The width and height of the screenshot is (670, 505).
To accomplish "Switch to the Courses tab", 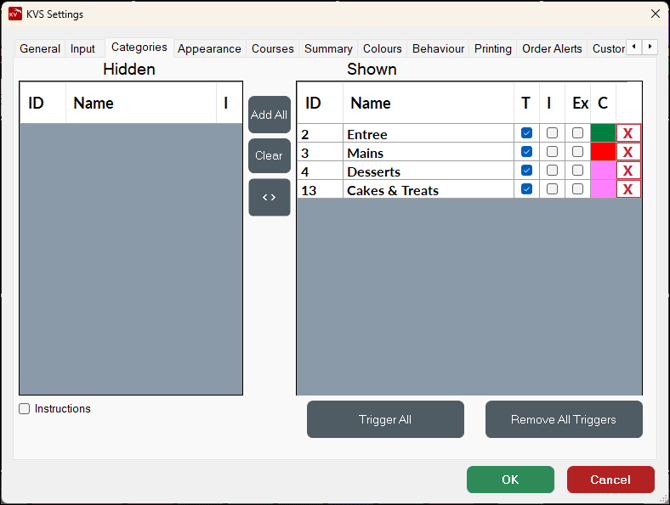I will (x=273, y=49).
